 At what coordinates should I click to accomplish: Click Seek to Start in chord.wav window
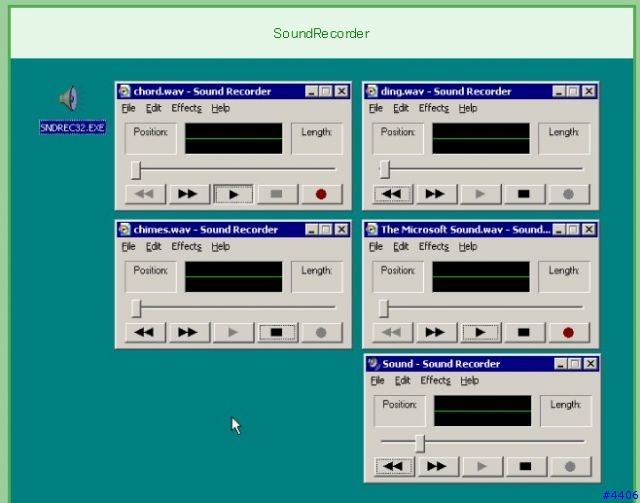click(145, 194)
